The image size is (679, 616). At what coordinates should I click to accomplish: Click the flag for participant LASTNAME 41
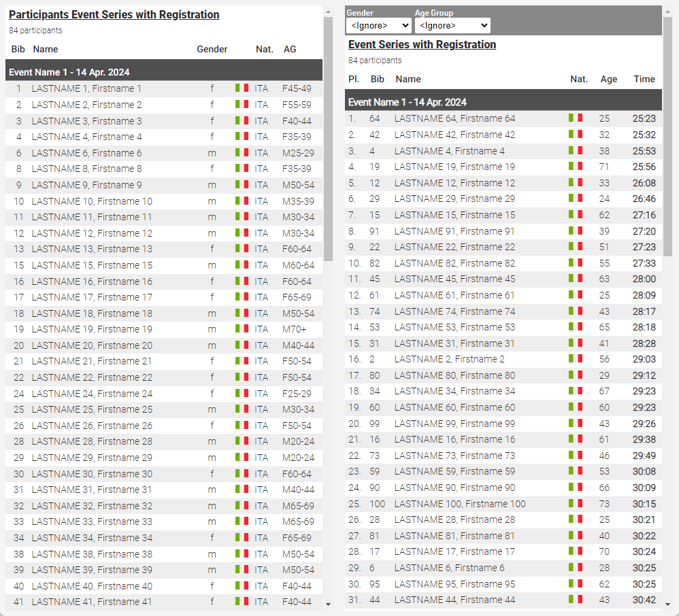(242, 602)
